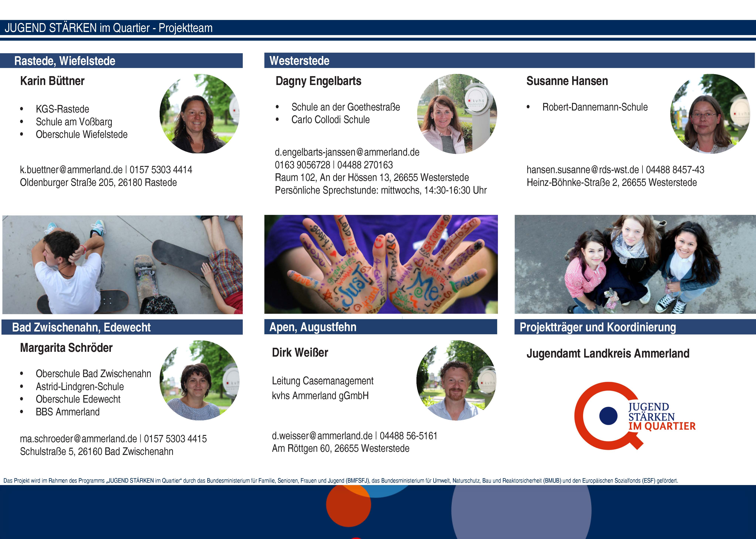
Task: Click the email k.buettner@ammerland.de
Action: pyautogui.click(x=71, y=170)
